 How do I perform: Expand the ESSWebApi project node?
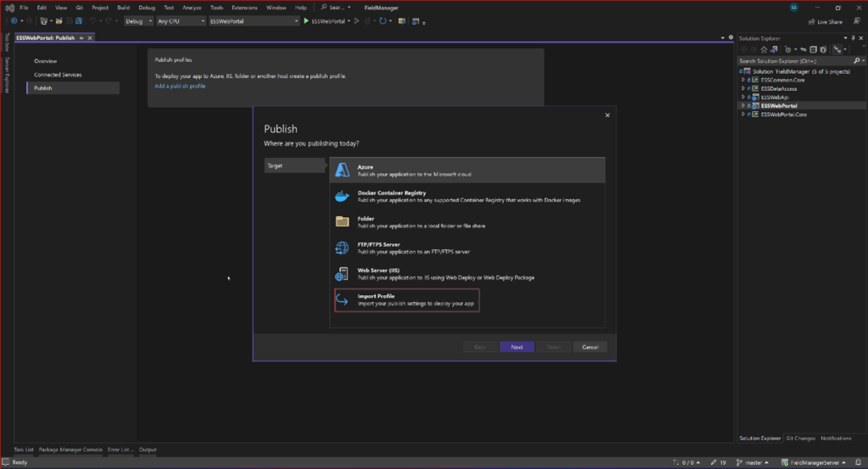[x=743, y=97]
